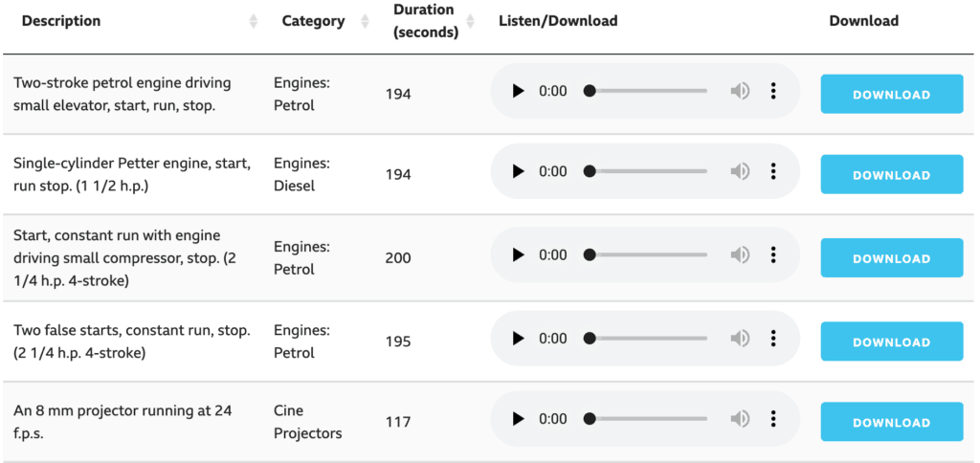This screenshot has height=463, width=980.
Task: Sort table by Category arrows
Action: coord(365,22)
